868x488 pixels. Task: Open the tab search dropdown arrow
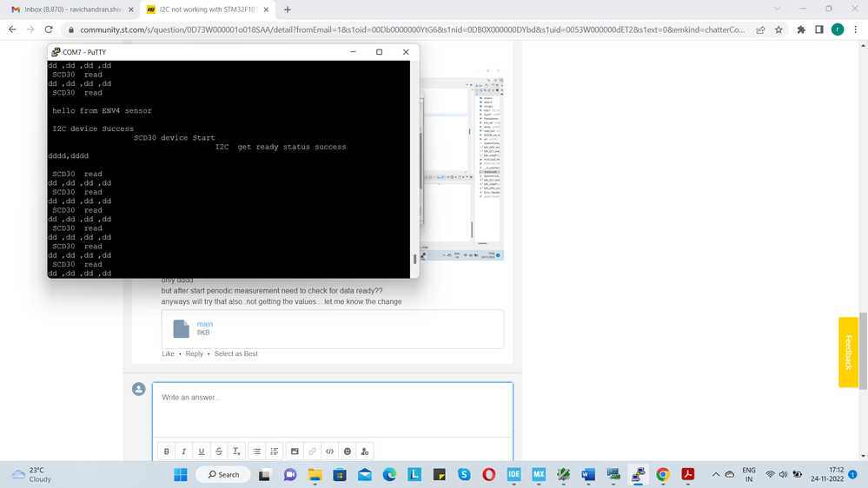(778, 9)
